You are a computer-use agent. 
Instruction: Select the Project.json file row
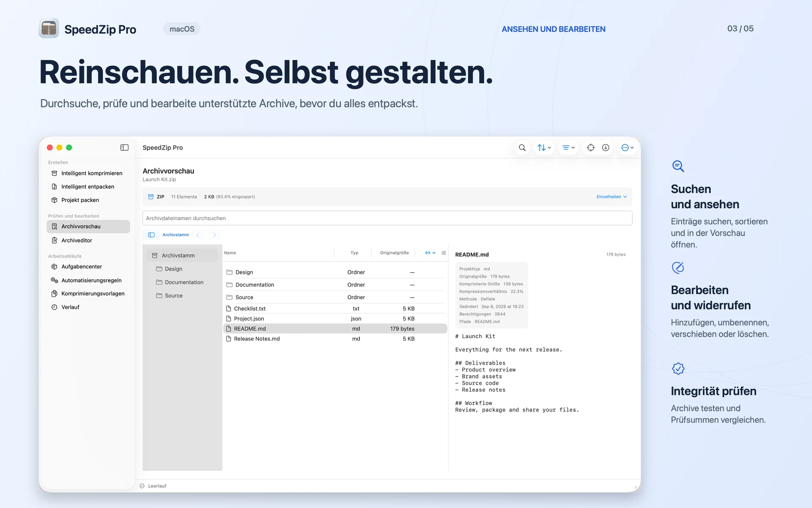pyautogui.click(x=335, y=319)
